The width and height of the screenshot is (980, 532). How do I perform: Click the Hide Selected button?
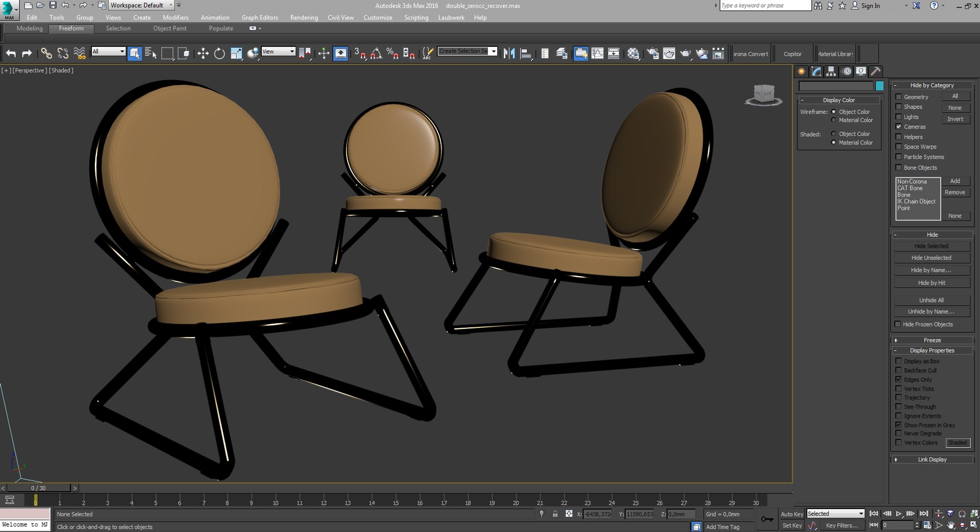point(932,246)
